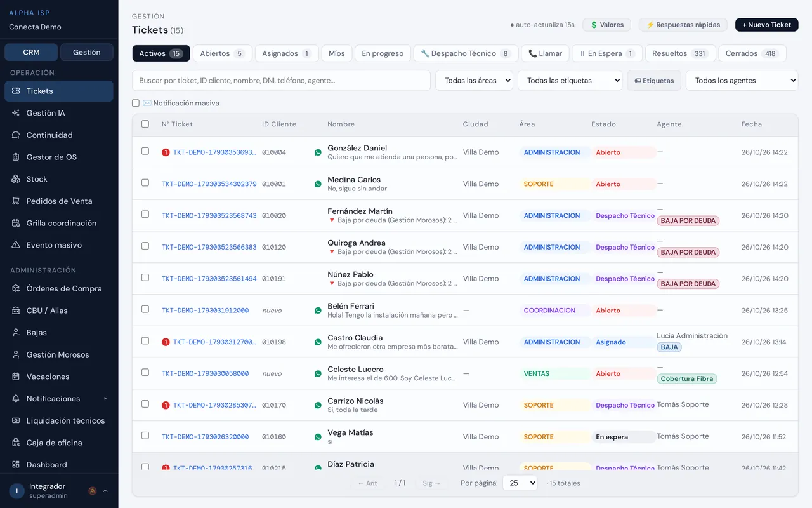Enable the Notificación masiva checkbox
812x508 pixels.
click(136, 103)
